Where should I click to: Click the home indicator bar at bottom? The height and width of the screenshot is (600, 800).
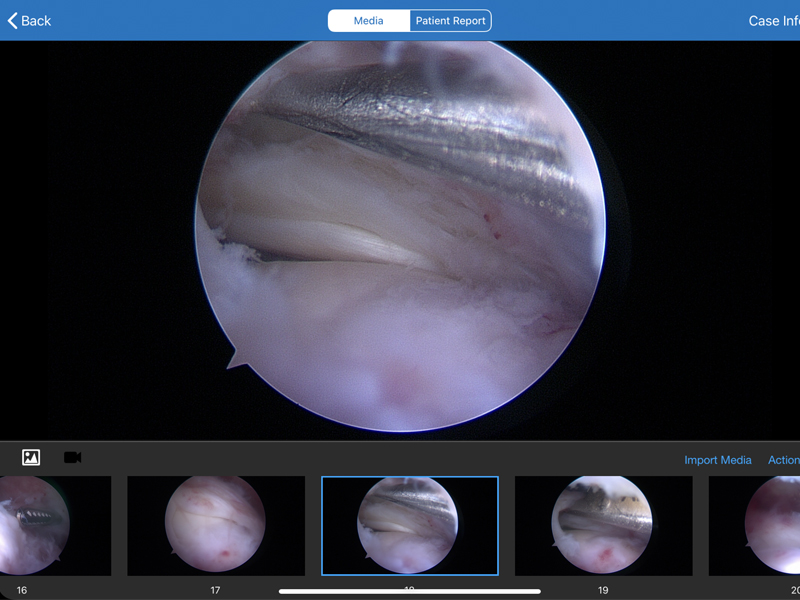[x=410, y=592]
